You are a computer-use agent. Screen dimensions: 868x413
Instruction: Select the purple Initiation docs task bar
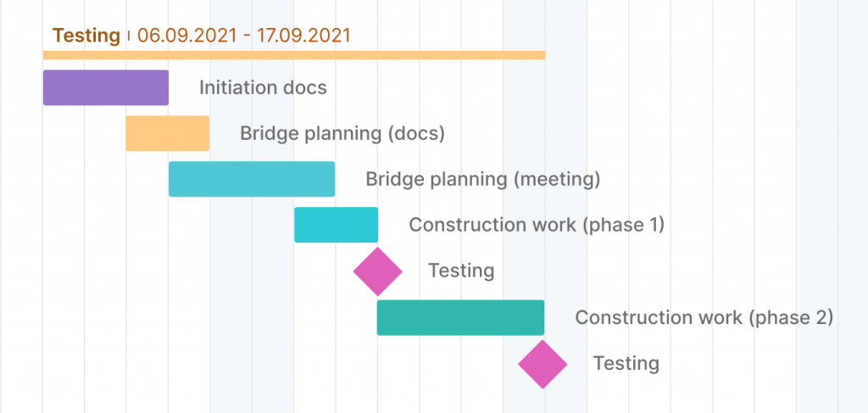[106, 87]
